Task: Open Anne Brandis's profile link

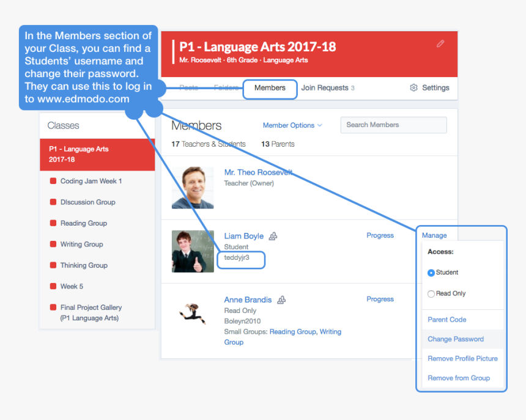Action: pos(248,300)
